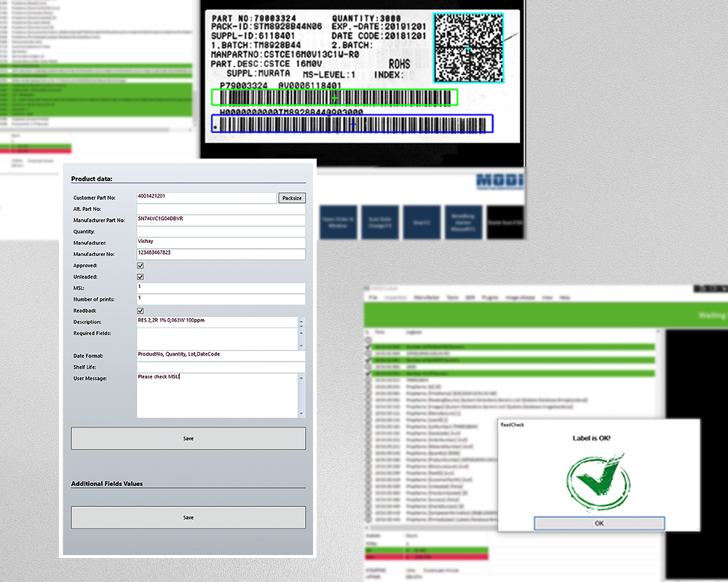Save the Product data form
The image size is (728, 582).
coord(188,439)
